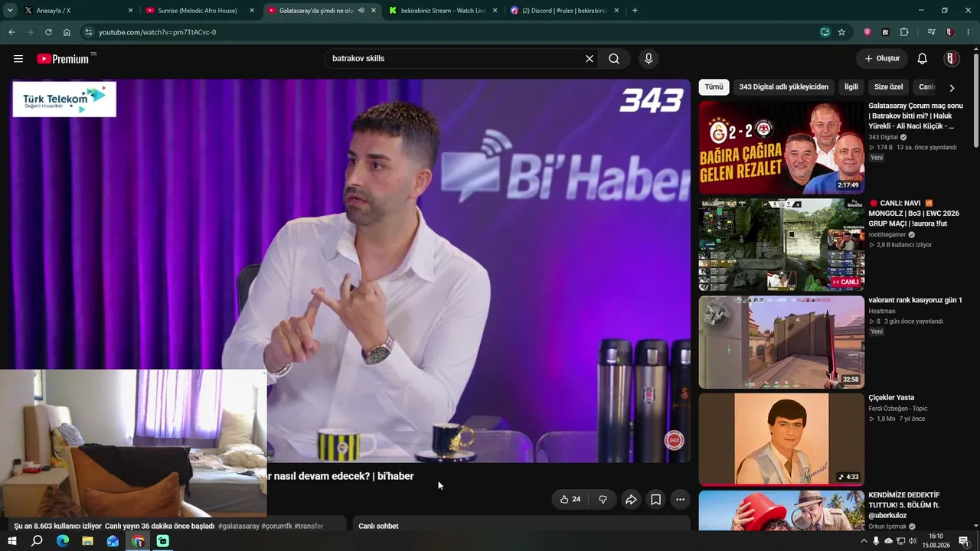Launch Microsoft Edge from the taskbar
The width and height of the screenshot is (980, 551).
click(63, 541)
